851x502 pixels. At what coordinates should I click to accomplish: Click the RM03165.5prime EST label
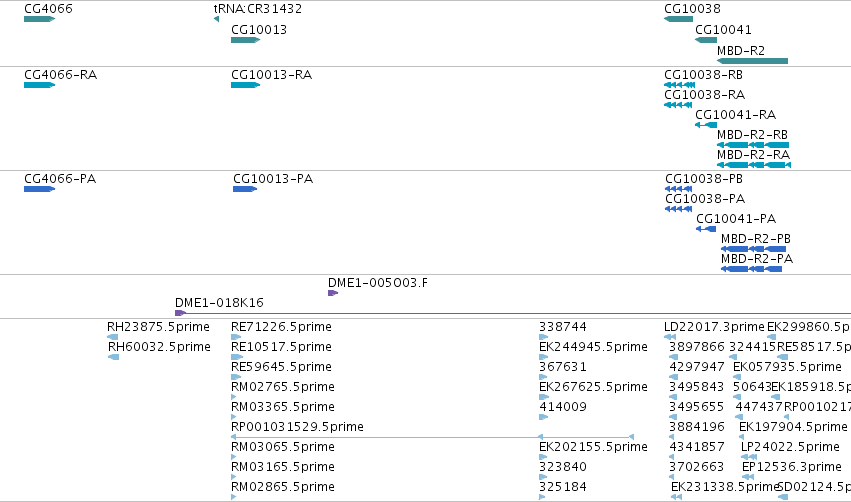283,467
